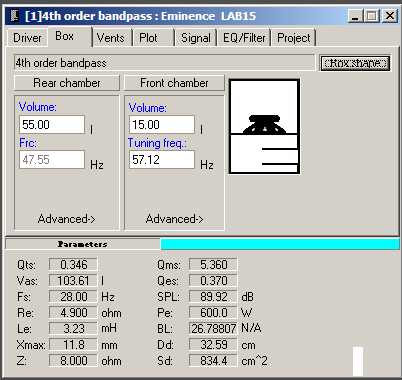Viewport: 402px width, 380px height.
Task: Edit front chamber Volume field 15.00
Action: click(x=162, y=125)
